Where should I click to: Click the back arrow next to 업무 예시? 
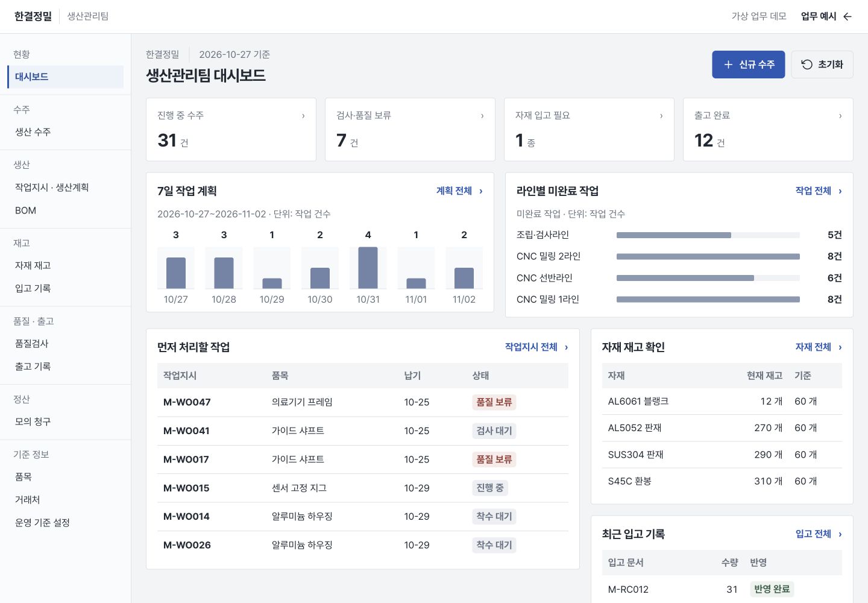848,16
